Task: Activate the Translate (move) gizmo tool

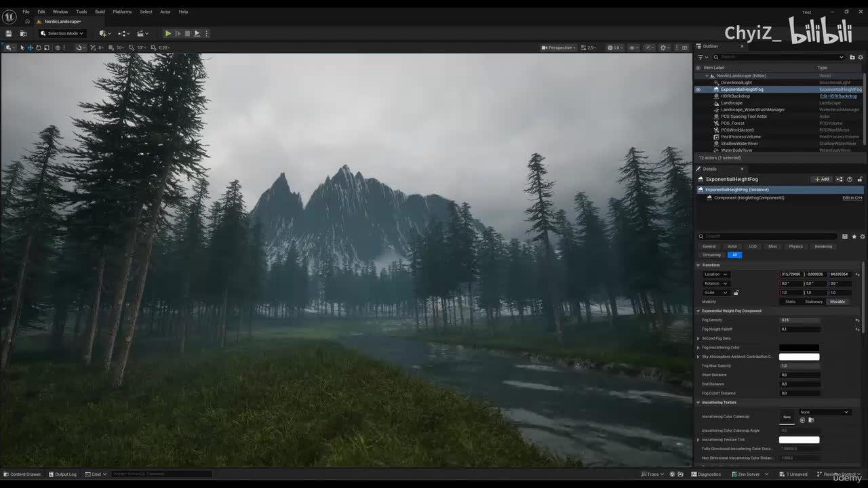Action: tap(30, 47)
